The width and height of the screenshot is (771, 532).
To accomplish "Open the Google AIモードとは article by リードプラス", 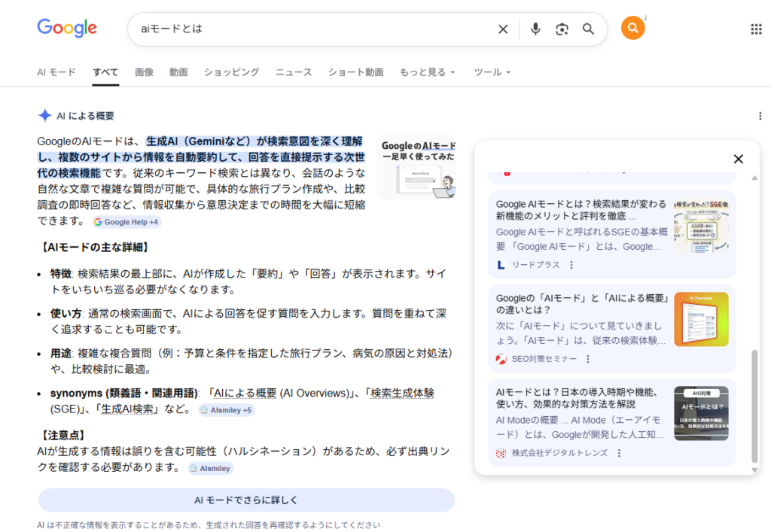I will 581,210.
